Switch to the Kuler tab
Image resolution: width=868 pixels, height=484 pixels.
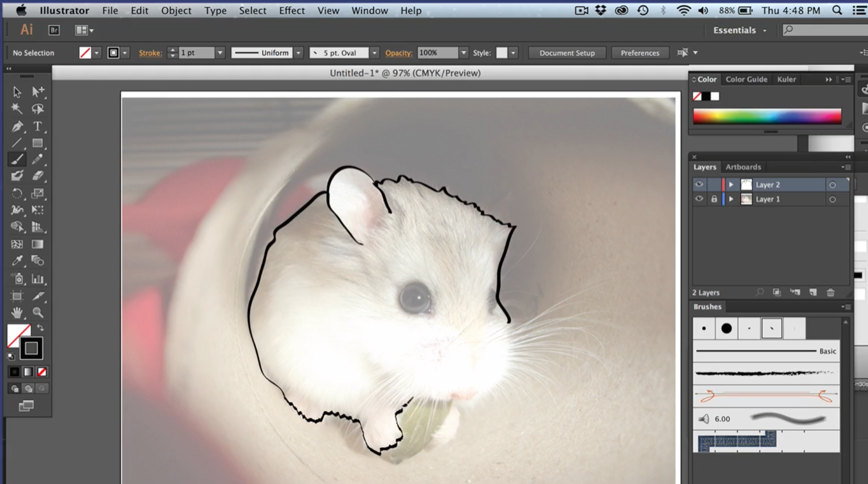tap(786, 79)
